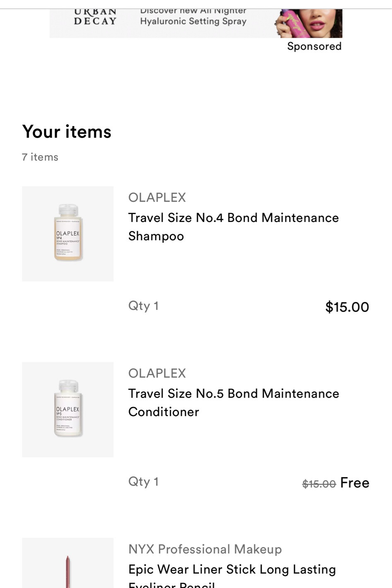Screen dimensions: 392x588
Task: Open the Qty selector for the No.4 Shampoo
Action: pos(144,306)
